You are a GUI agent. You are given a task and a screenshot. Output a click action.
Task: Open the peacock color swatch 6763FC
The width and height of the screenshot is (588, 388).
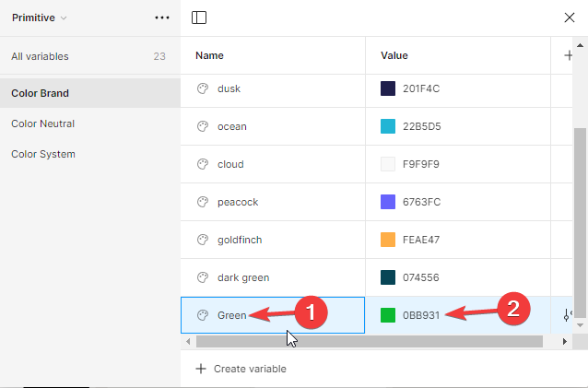pyautogui.click(x=388, y=202)
